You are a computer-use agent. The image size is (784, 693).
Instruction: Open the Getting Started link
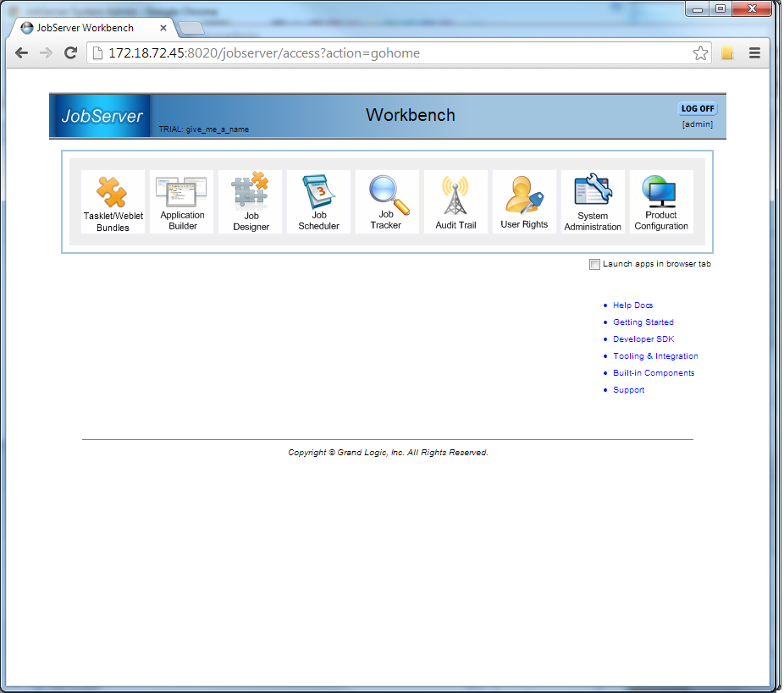click(x=643, y=322)
